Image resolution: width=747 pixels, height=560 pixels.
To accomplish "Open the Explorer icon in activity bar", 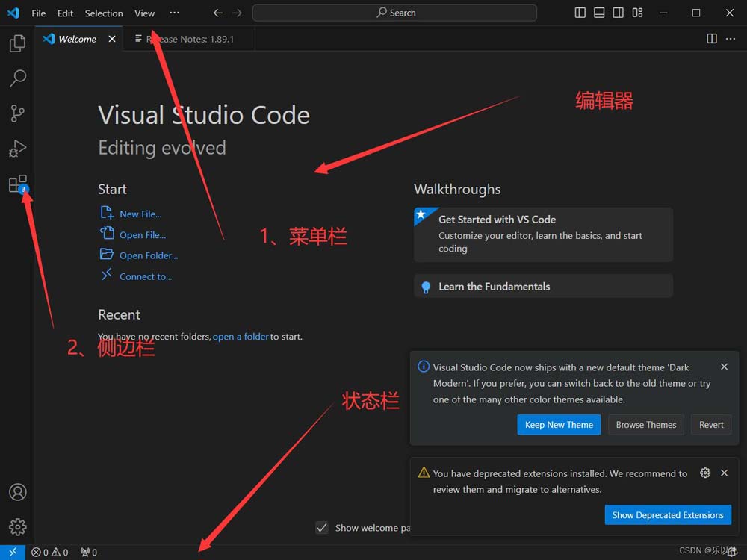I will 16,43.
